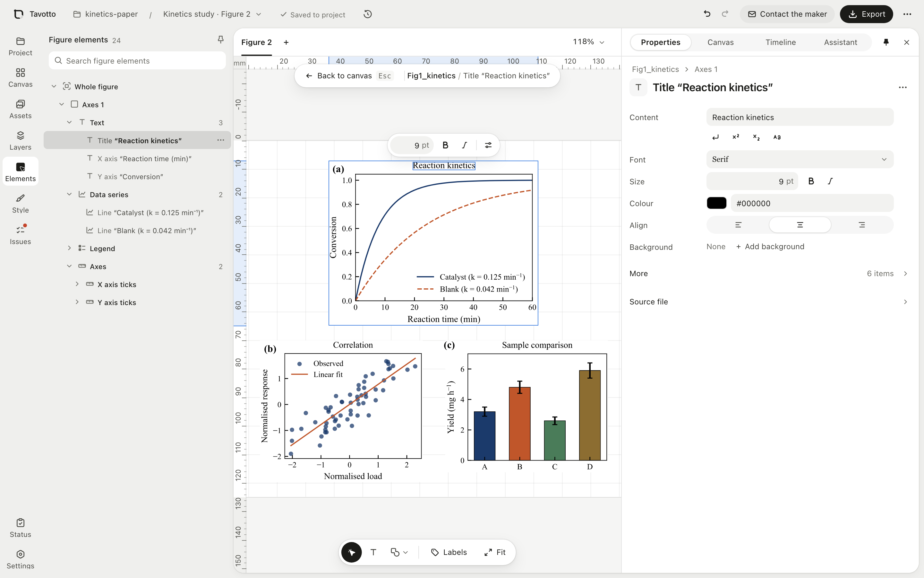Open the top bar more options menu
924x578 pixels.
point(907,14)
